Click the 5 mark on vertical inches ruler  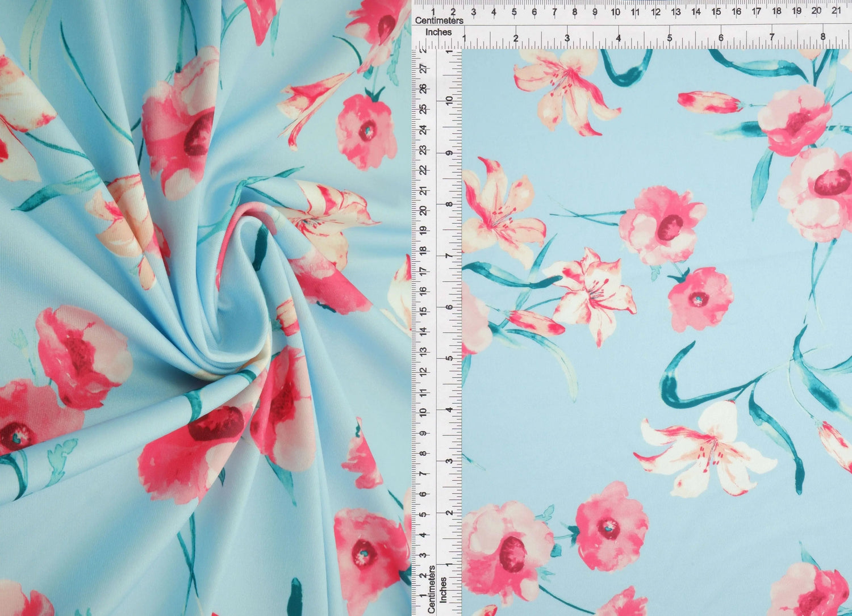[x=449, y=358]
